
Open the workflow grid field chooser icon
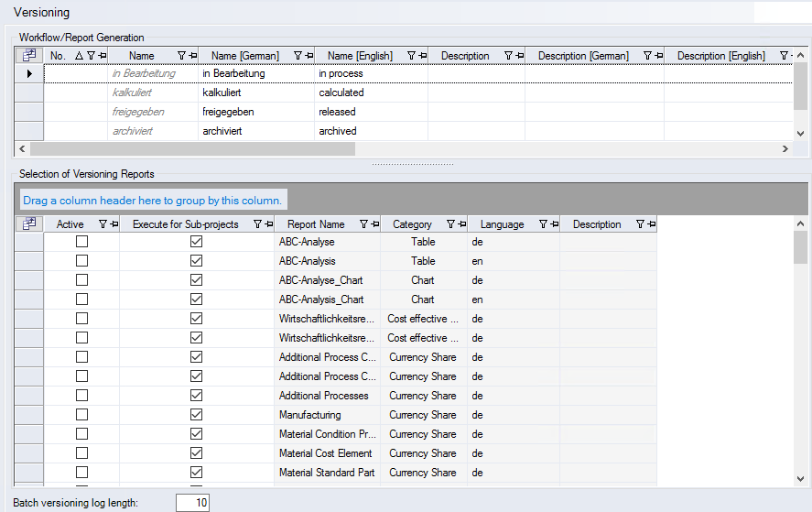[29, 56]
